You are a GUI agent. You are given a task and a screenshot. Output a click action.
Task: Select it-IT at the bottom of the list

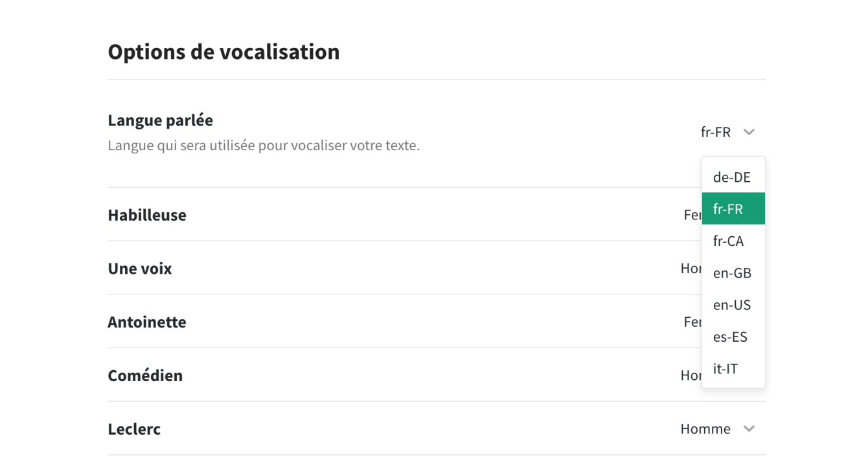(x=726, y=369)
